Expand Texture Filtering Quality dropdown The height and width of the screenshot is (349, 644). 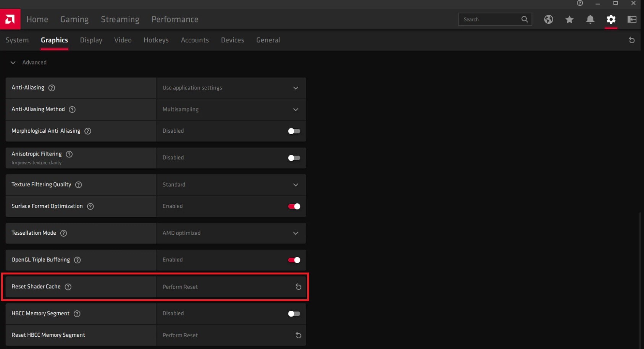pyautogui.click(x=231, y=185)
